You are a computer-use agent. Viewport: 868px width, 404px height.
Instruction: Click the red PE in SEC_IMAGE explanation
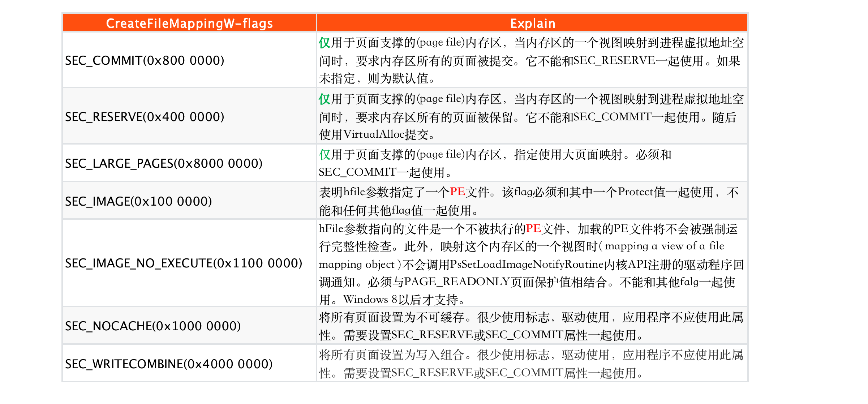[x=457, y=192]
